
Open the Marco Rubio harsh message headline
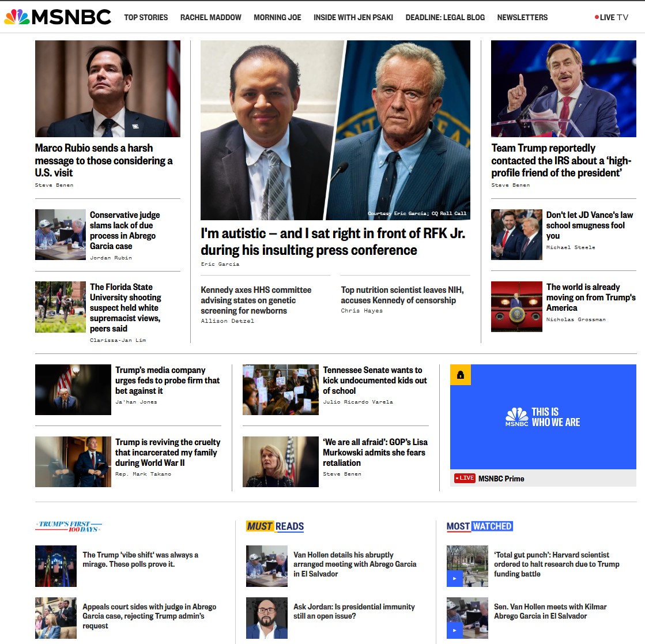point(104,160)
